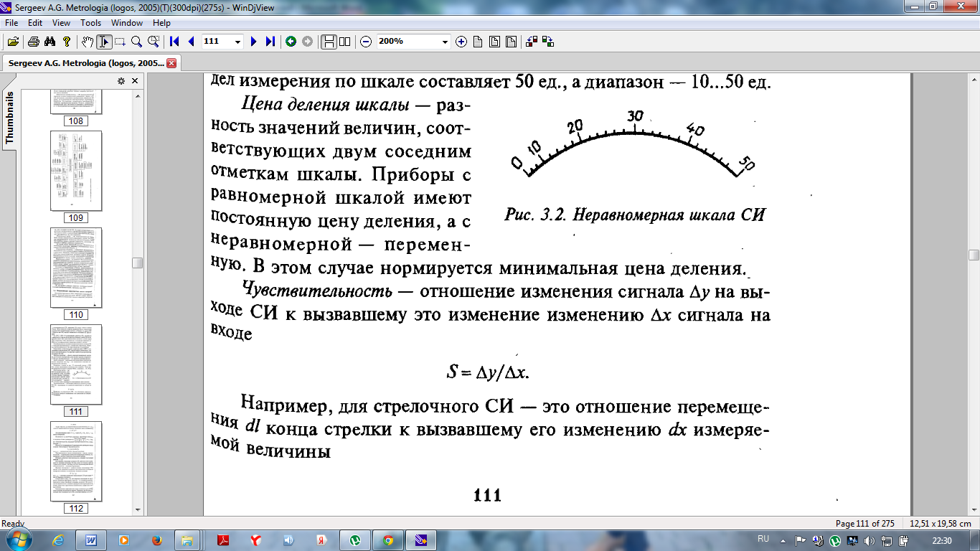The width and height of the screenshot is (980, 551).
Task: Click the Page 111 of 275 status
Action: coord(865,523)
